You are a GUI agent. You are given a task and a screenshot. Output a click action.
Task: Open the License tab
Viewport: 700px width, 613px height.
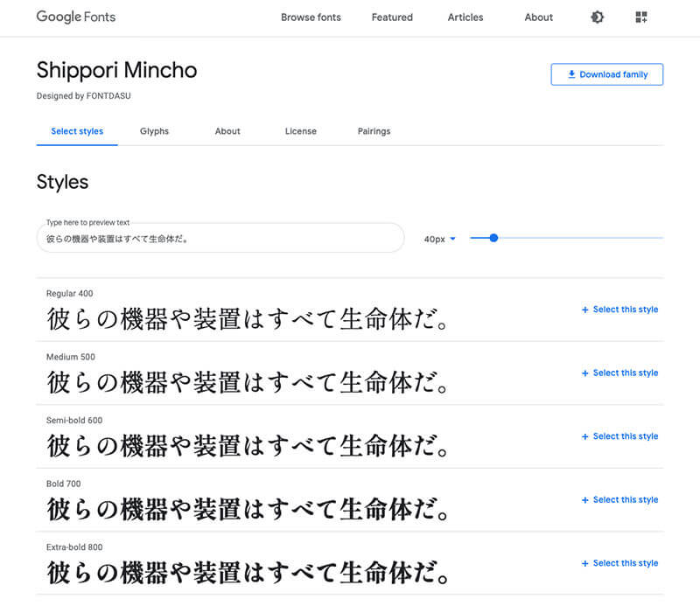click(x=300, y=131)
